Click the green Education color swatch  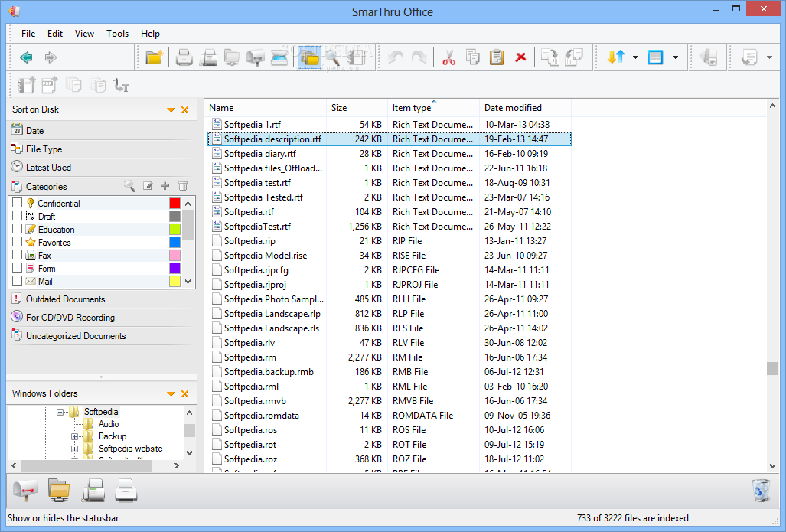pyautogui.click(x=174, y=229)
